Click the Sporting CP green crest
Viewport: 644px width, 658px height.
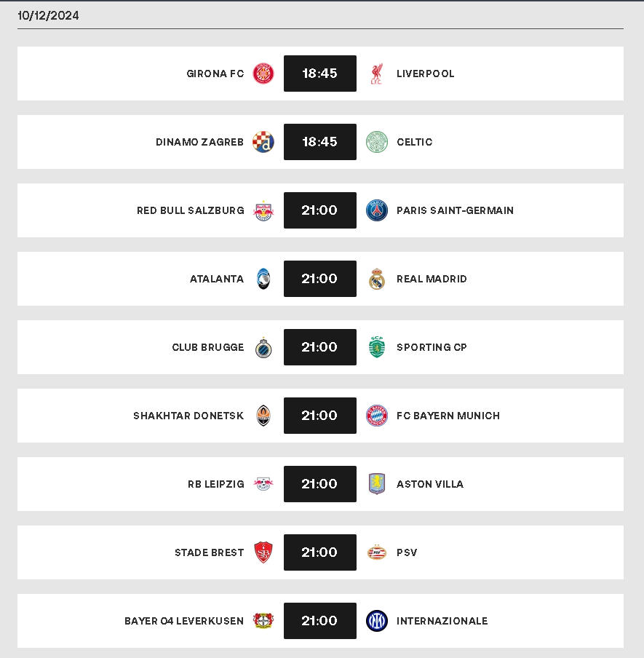(x=377, y=347)
